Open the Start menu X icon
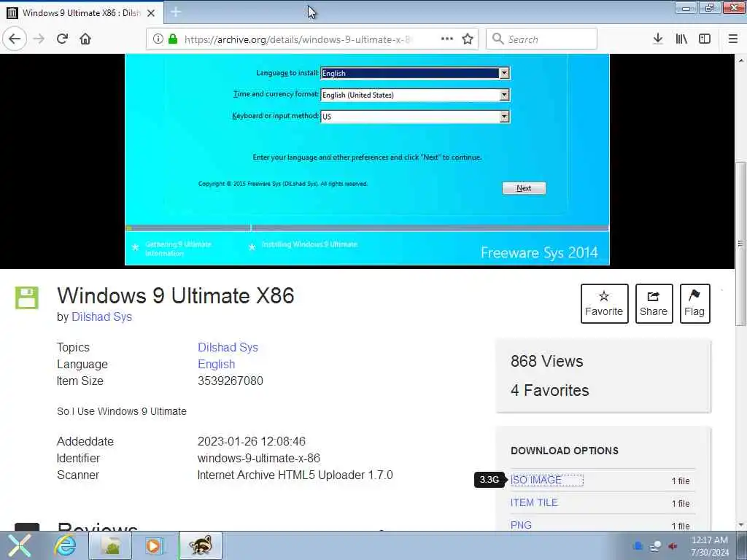 pos(19,545)
